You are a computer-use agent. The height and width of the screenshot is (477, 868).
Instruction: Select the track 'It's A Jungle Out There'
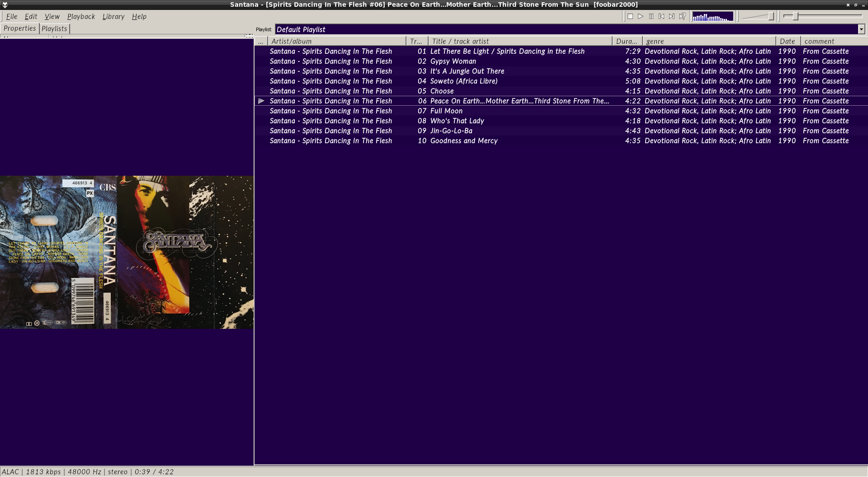(561, 71)
